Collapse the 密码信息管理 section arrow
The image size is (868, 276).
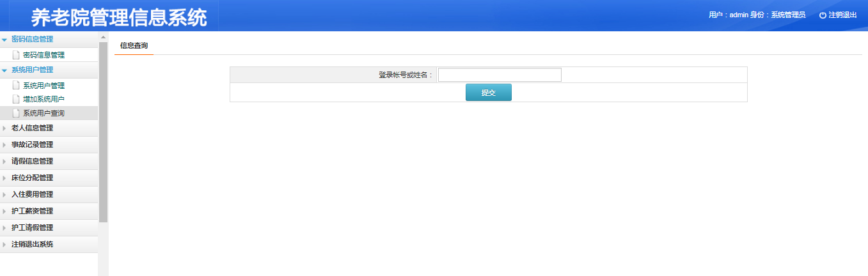[4, 40]
